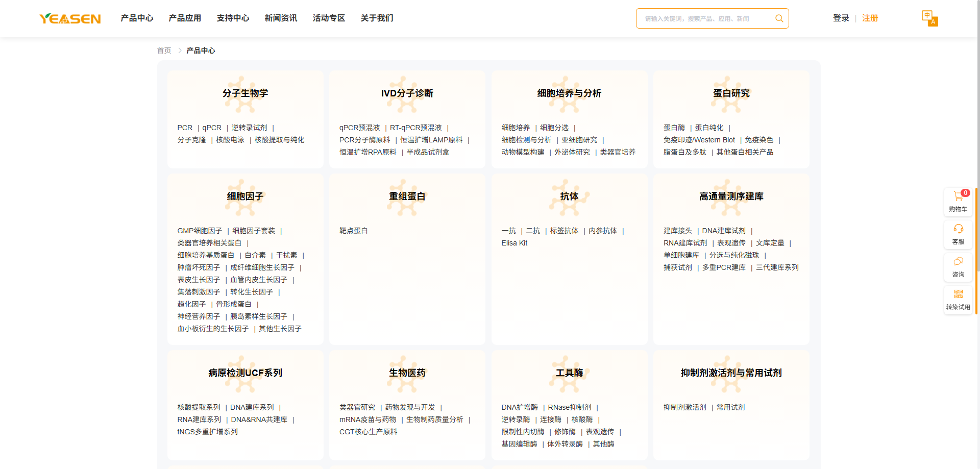Open the 产品中心 menu

(137, 18)
